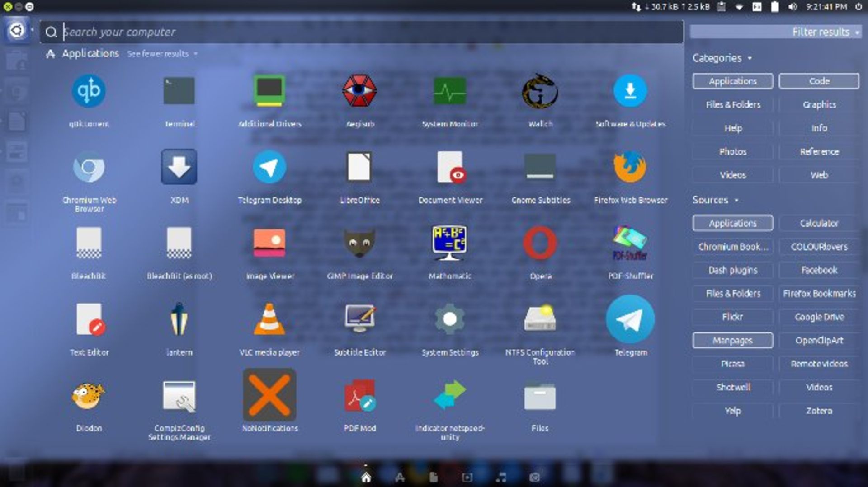The image size is (868, 487).
Task: Open Indicator netspeed-unity
Action: (450, 395)
